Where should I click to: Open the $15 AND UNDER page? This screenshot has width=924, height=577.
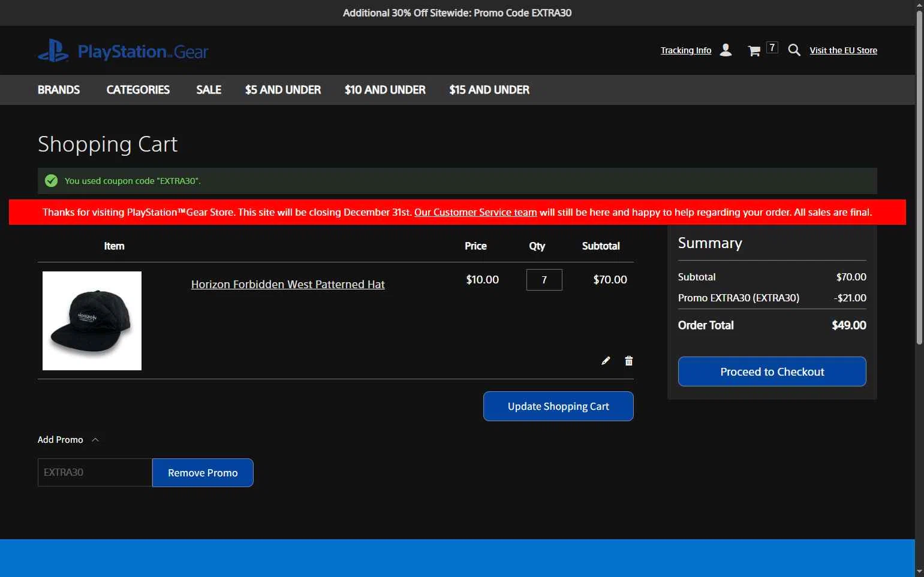pos(489,90)
